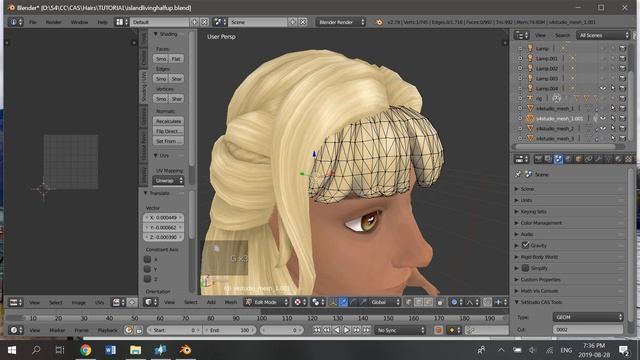Select the rotate manipulator icon
The height and width of the screenshot is (360, 640).
pyautogui.click(x=353, y=302)
